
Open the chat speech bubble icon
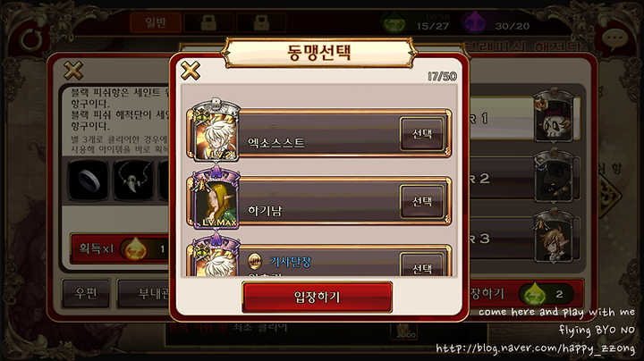click(x=614, y=39)
